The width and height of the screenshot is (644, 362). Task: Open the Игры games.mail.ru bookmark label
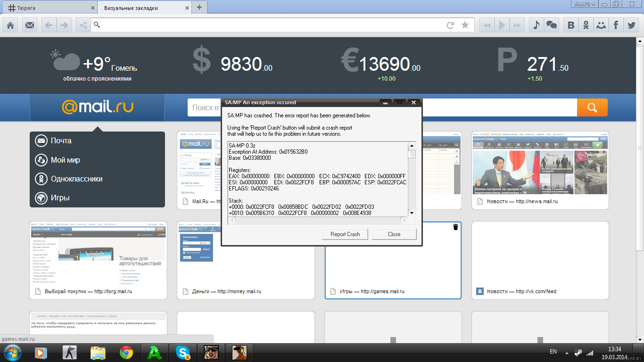click(372, 291)
